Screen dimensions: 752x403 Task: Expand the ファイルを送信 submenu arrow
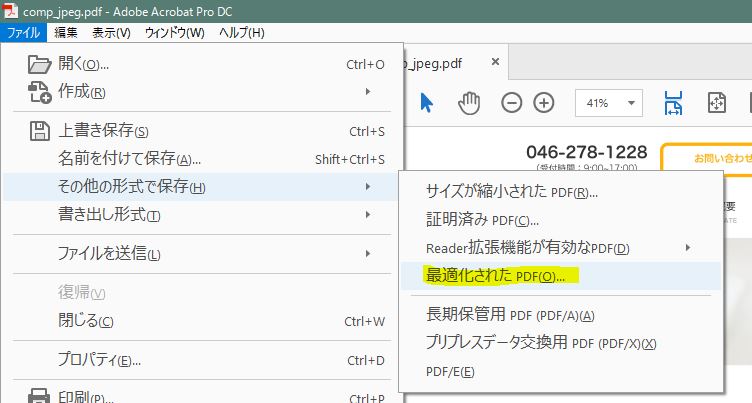[368, 253]
